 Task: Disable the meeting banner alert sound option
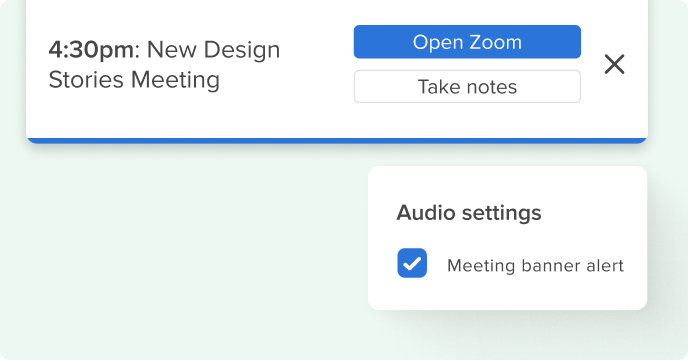click(x=412, y=263)
